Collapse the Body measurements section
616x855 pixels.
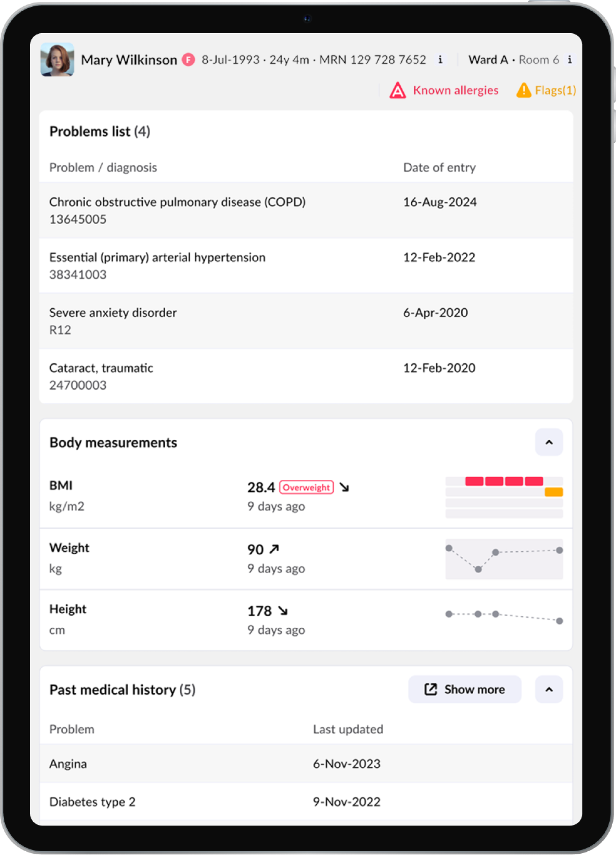549,442
